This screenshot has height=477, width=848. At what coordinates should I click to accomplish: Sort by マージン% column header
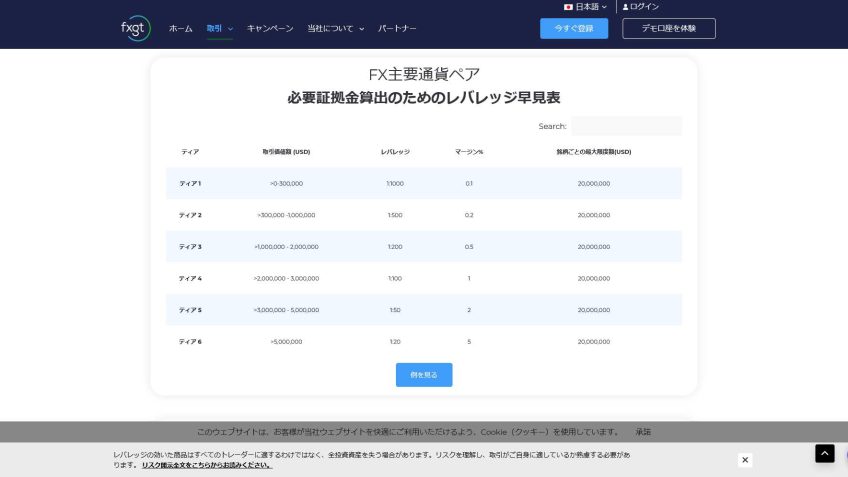click(469, 152)
